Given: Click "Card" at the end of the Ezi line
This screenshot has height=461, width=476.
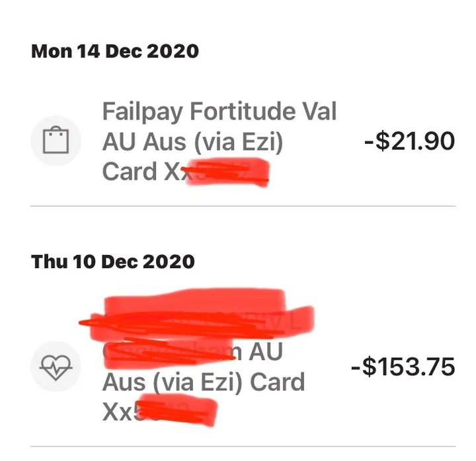Looking at the screenshot, I should 276,382.
